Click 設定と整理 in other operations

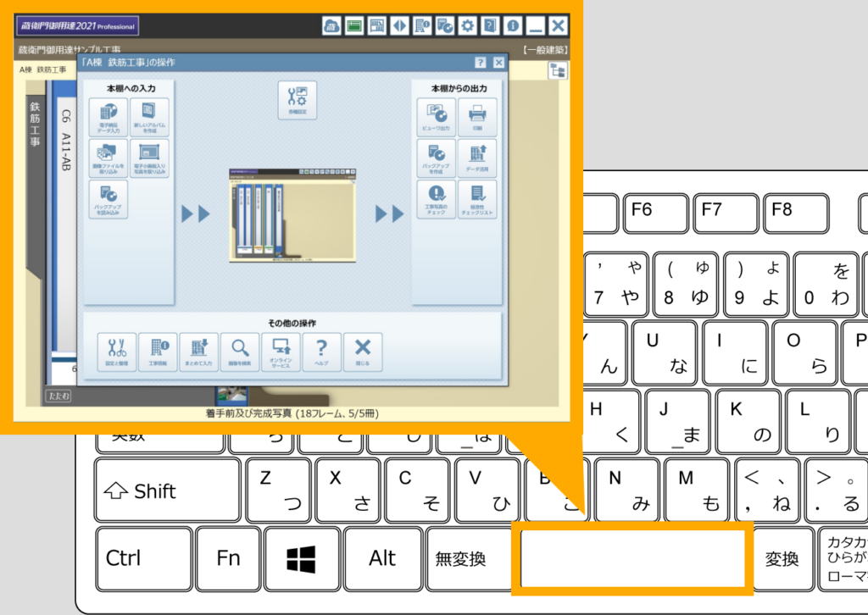coord(117,352)
